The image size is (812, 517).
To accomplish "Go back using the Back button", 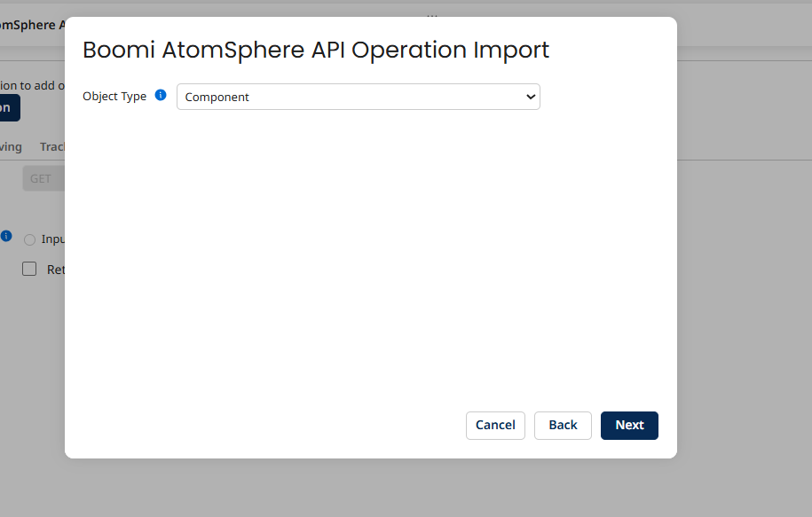I will coord(563,426).
